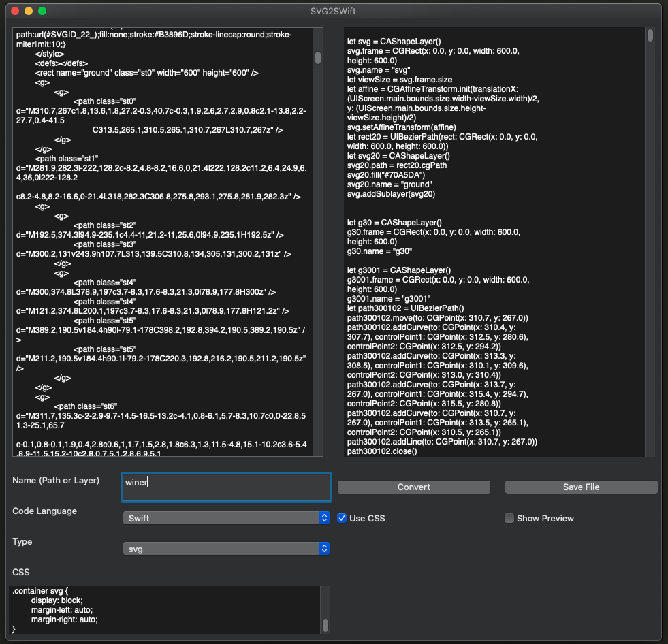Click the 'svg20.name = "ground"' output line
This screenshot has width=668, height=644.
389,184
